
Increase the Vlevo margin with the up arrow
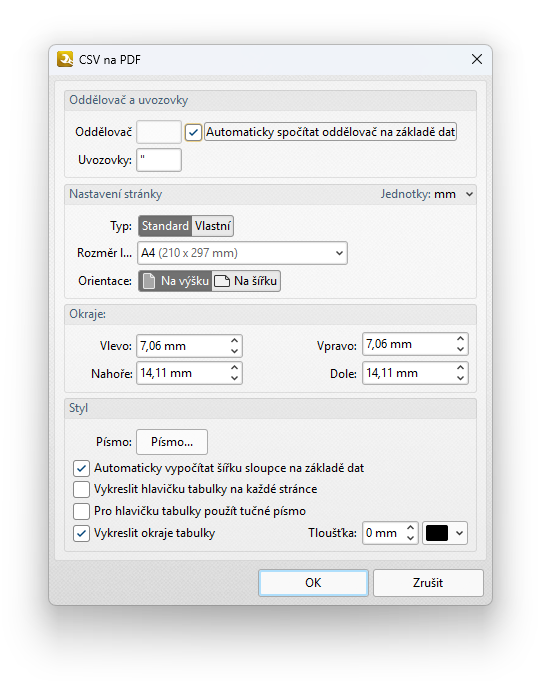[235, 341]
